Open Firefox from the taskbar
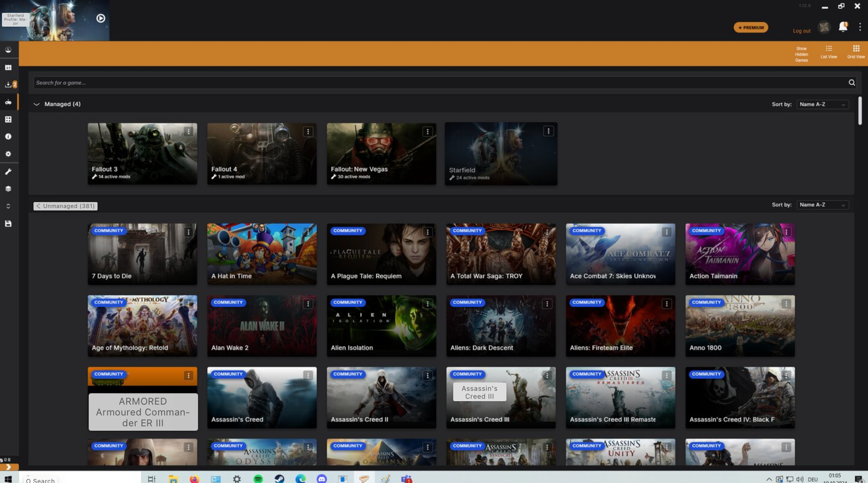This screenshot has height=483, width=868. [194, 479]
